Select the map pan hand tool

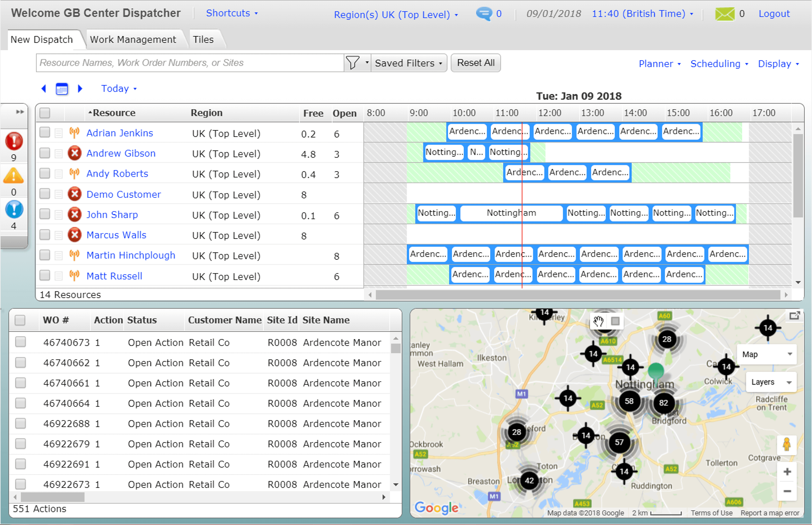(598, 321)
